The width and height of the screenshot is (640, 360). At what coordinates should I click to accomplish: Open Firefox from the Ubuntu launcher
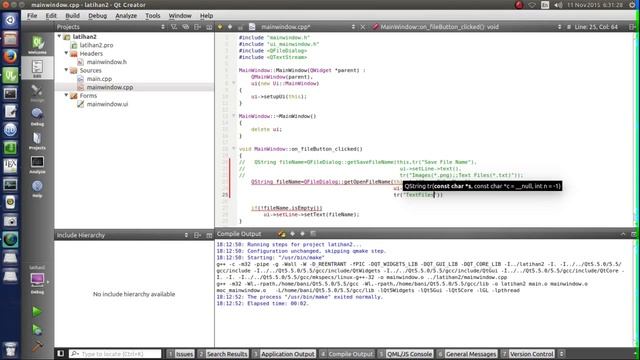10,56
